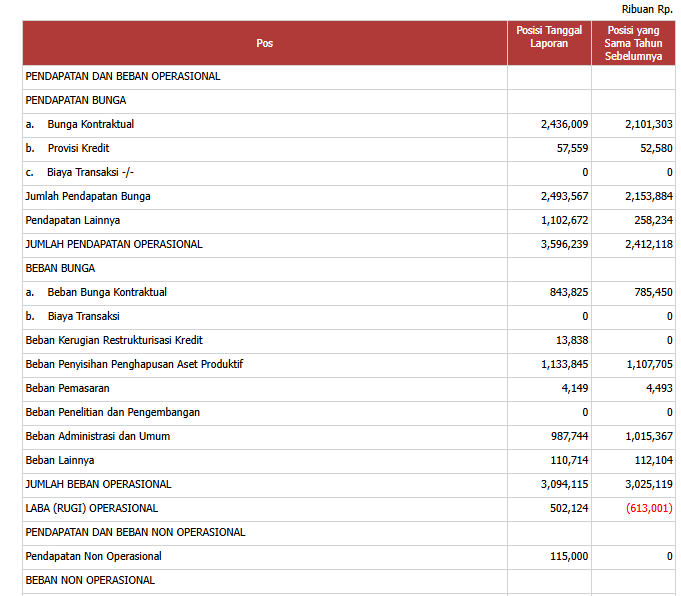
Task: Select the "Jumlah Pendapatan Bunga" row label
Action: (88, 196)
